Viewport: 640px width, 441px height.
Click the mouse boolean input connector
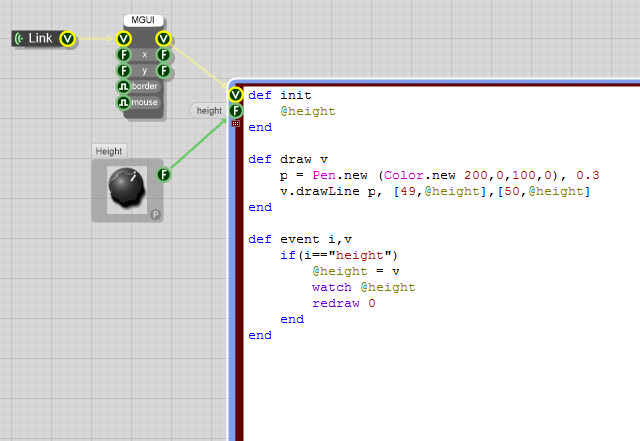(x=124, y=102)
